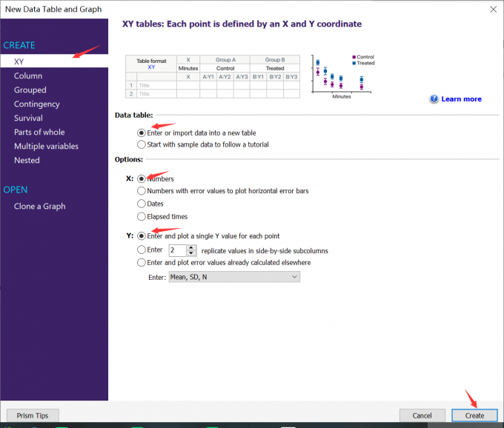Screen dimensions: 504x428
Task: Click the XY table format preview
Action: point(213,76)
